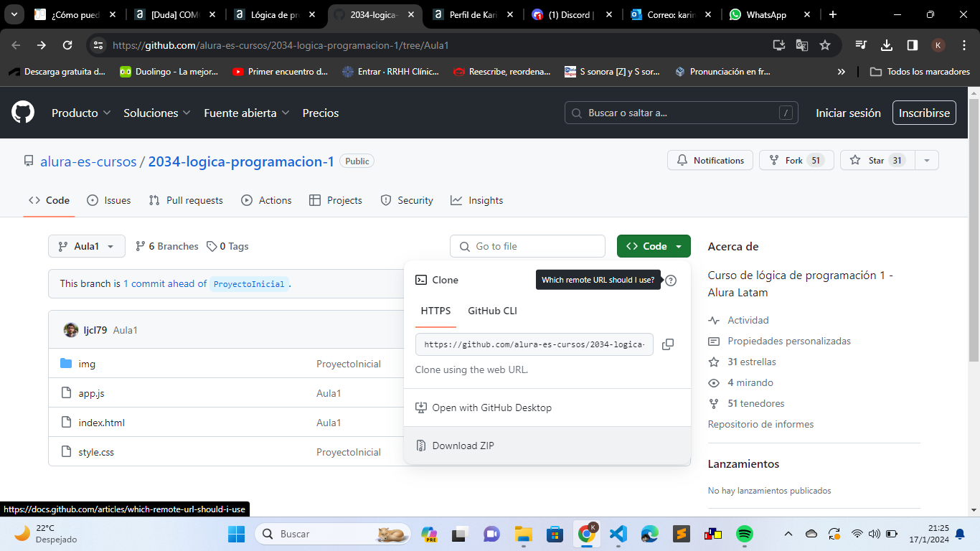Toggle the browser side panel icon
Screen dimensions: 980x551
coord(913,45)
